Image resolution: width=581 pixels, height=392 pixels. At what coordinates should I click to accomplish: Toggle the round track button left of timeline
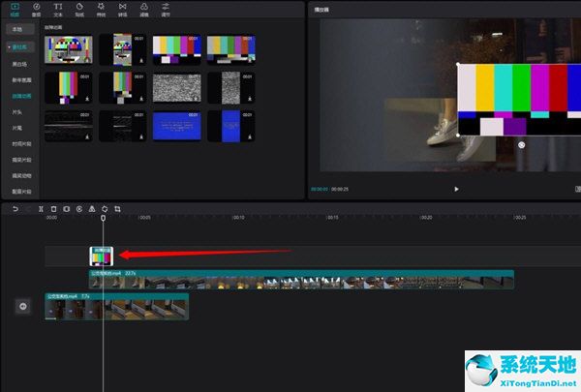click(x=24, y=307)
